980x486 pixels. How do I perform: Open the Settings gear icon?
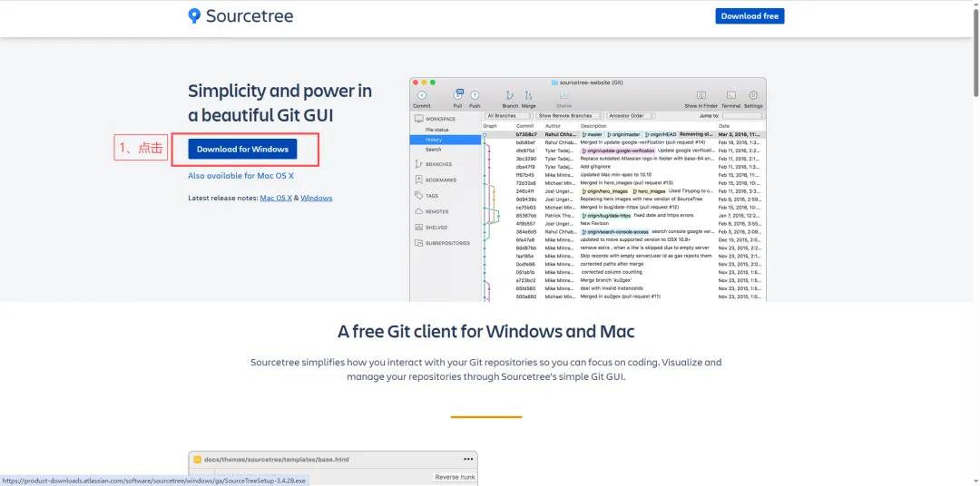pyautogui.click(x=753, y=95)
